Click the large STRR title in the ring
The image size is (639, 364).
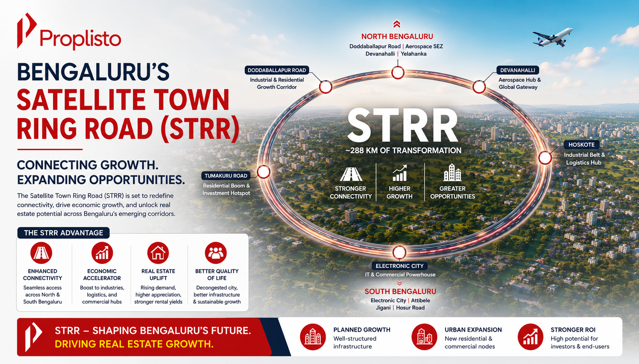click(403, 125)
